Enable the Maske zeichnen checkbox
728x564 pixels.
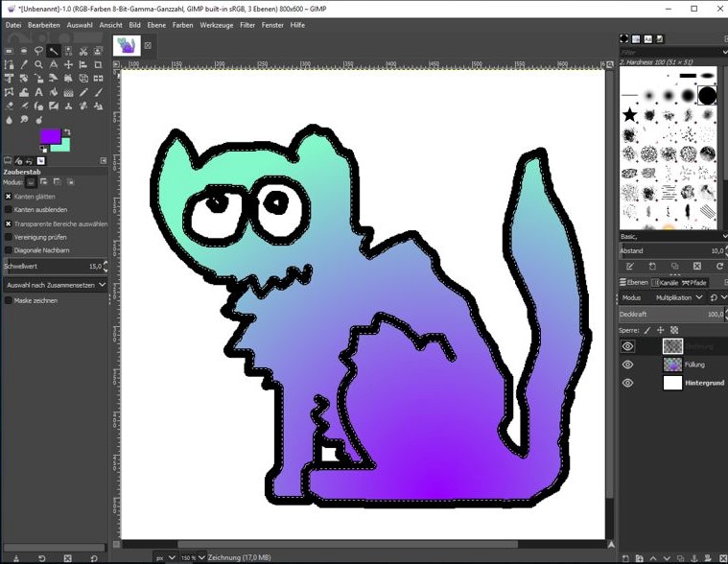(x=9, y=300)
